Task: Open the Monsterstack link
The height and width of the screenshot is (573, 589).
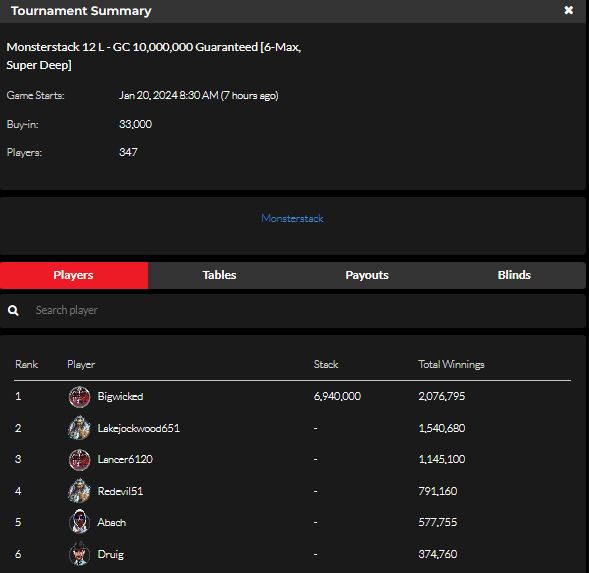Action: 292,218
